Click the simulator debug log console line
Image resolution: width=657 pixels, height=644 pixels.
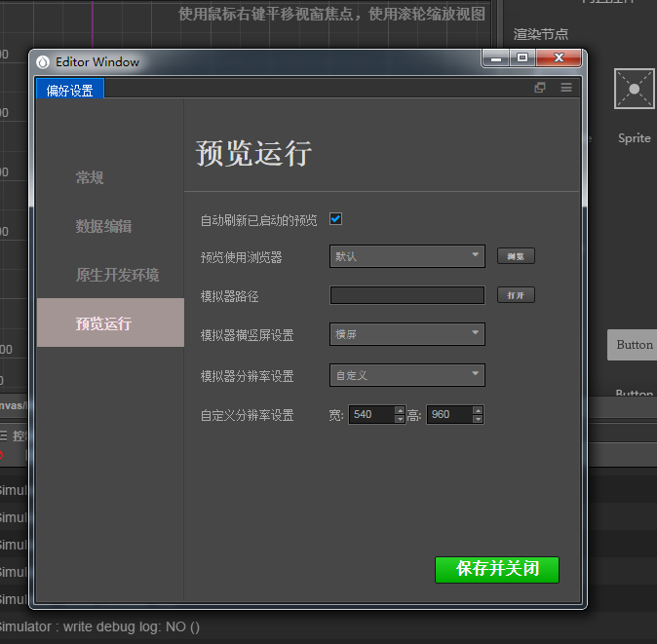(99, 626)
